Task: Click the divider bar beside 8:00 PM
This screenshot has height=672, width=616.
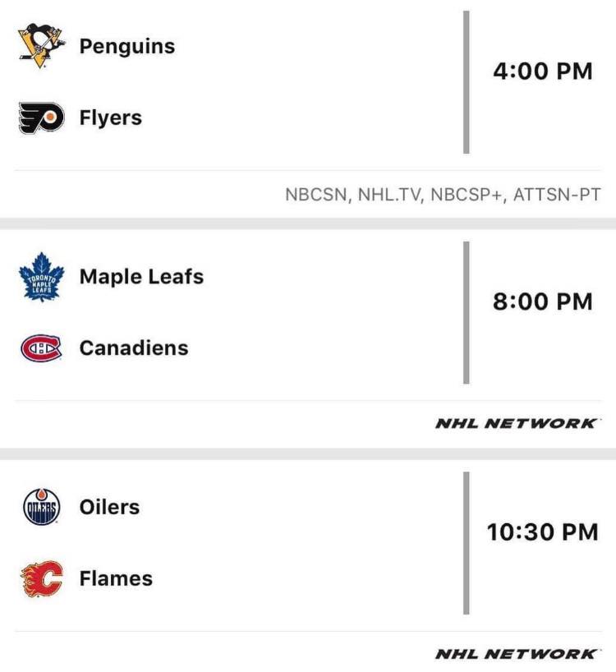Action: tap(466, 312)
